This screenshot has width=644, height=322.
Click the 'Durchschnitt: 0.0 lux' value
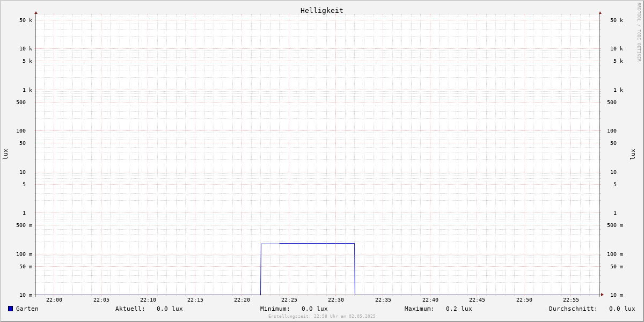592,309
